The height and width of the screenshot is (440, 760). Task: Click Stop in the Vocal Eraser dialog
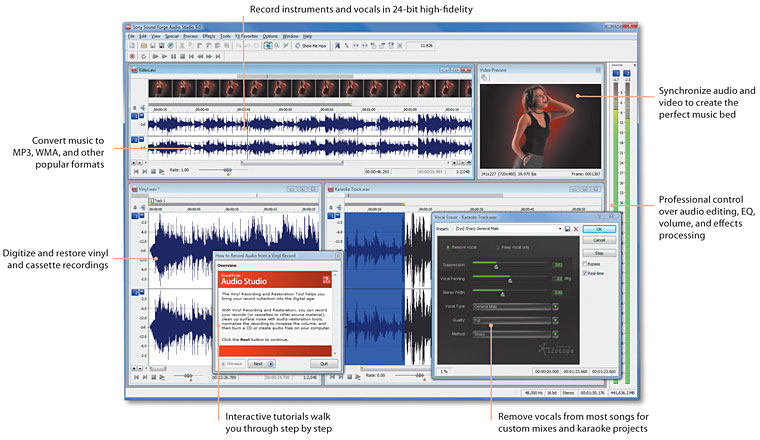coord(599,253)
